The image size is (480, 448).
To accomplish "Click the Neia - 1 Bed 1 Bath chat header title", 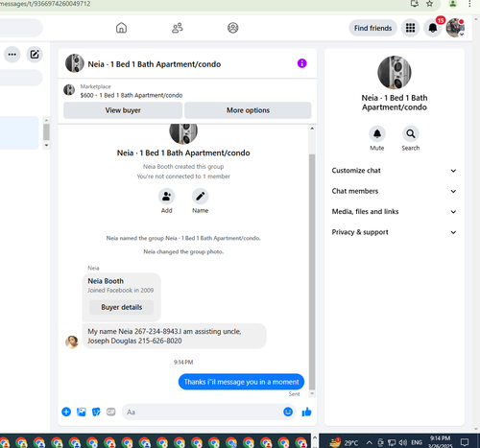I will tap(155, 64).
